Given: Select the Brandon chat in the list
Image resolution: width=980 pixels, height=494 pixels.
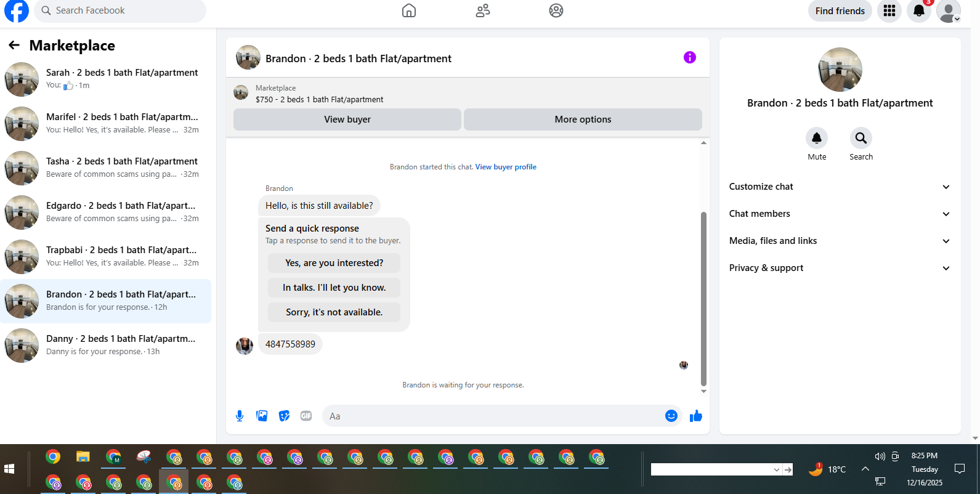Looking at the screenshot, I should point(105,301).
